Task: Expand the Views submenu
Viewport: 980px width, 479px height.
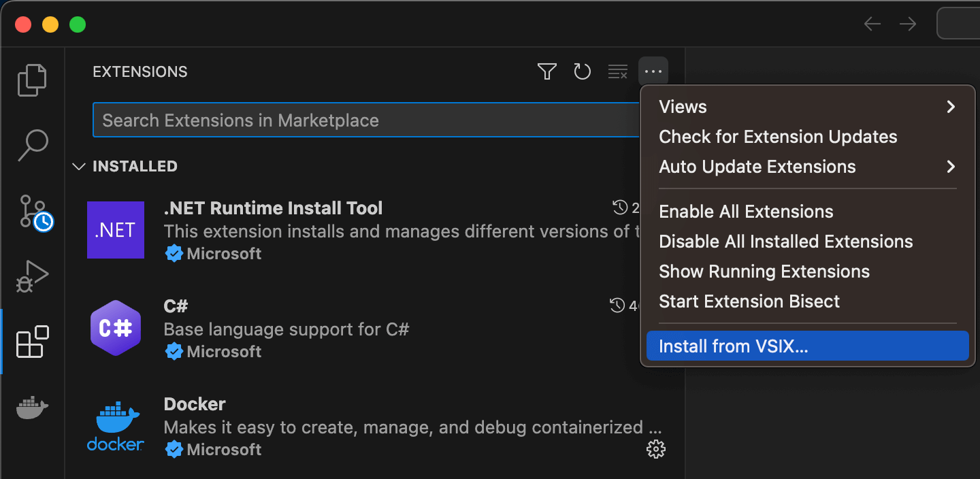Action: point(807,107)
